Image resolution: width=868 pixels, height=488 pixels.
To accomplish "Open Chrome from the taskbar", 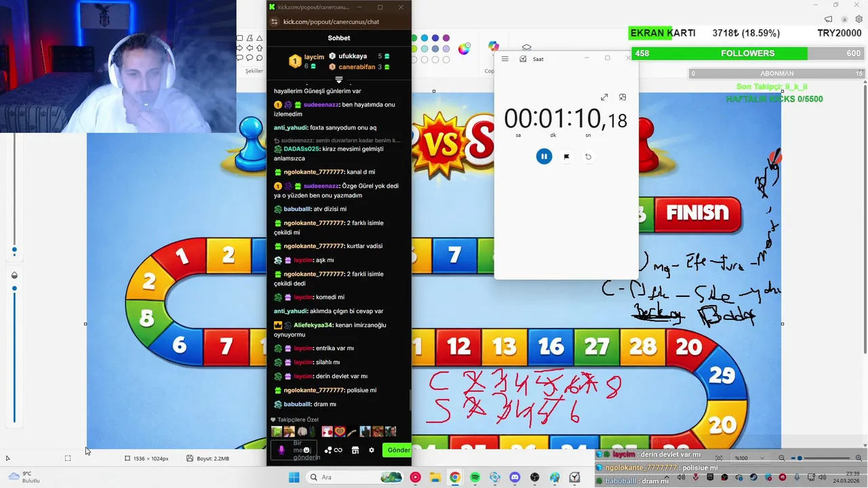I will click(455, 477).
